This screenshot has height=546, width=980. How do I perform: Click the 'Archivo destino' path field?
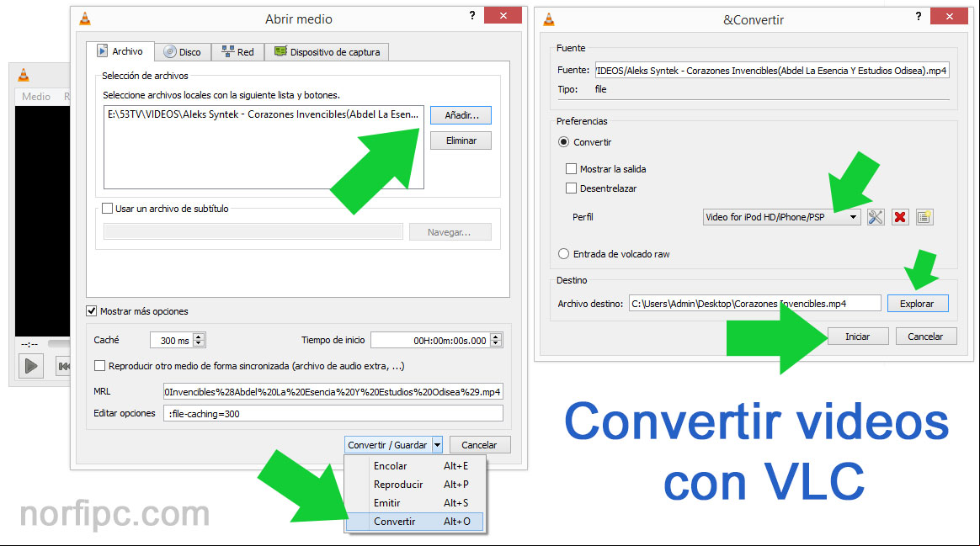tap(755, 304)
